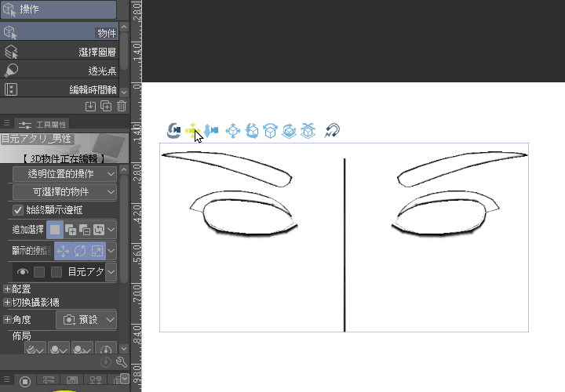Image resolution: width=565 pixels, height=392 pixels.
Task: Select add-to-selection mode icon
Action: pos(71,229)
